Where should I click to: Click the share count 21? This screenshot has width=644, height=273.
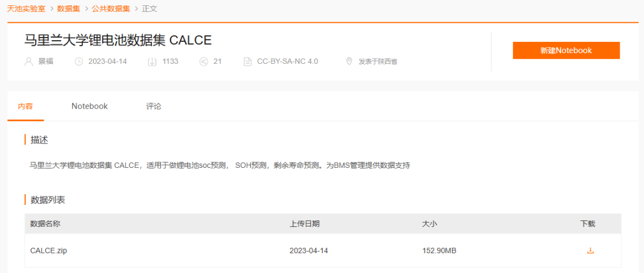click(x=218, y=62)
